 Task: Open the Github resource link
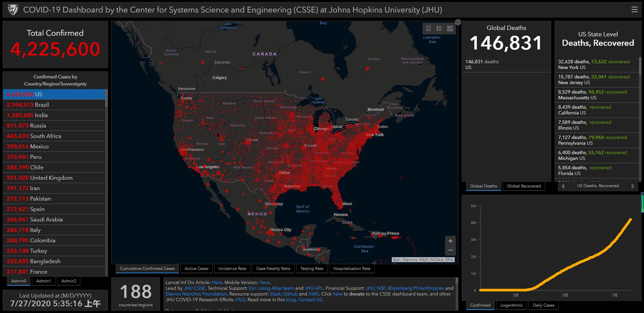tap(291, 294)
